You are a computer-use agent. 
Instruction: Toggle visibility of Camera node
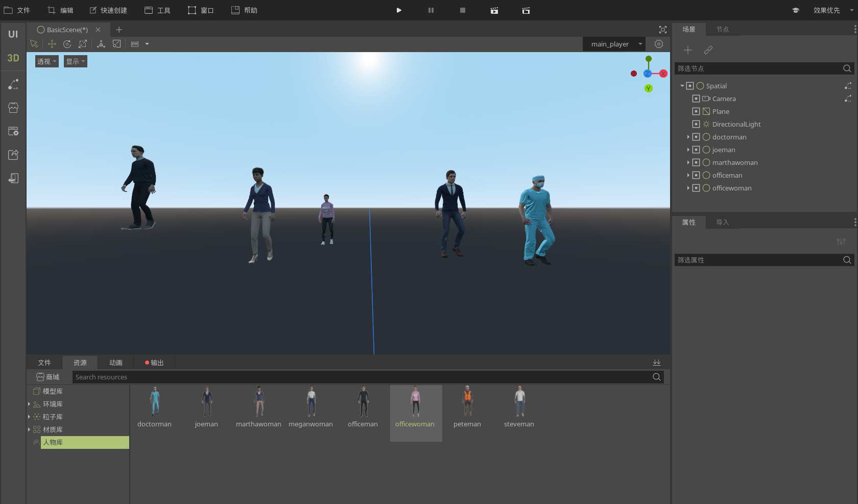click(x=696, y=99)
